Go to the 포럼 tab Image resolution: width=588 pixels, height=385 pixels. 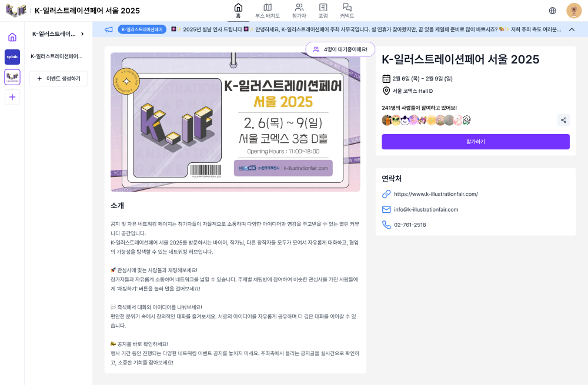pyautogui.click(x=323, y=11)
